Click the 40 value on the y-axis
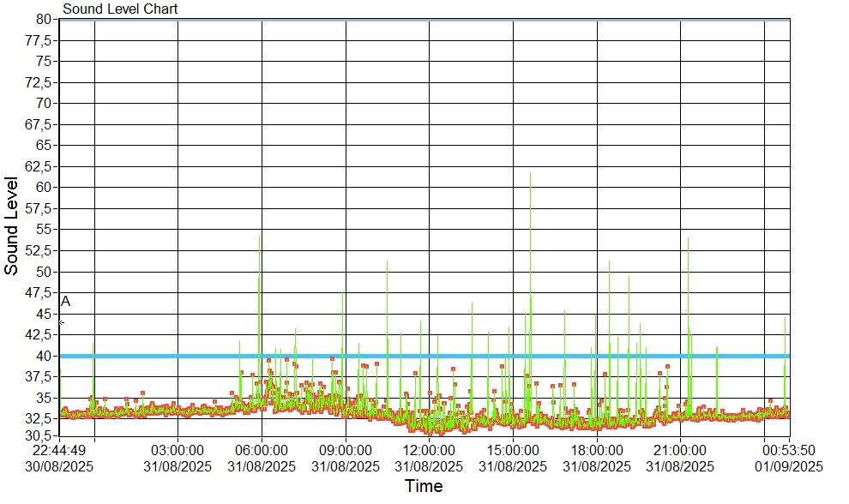The width and height of the screenshot is (849, 504). click(45, 356)
